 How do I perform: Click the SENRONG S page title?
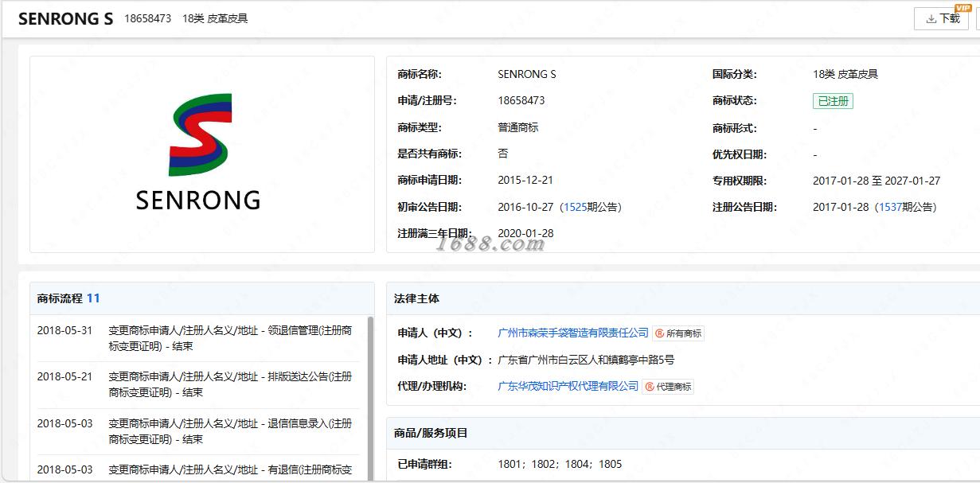(x=65, y=19)
